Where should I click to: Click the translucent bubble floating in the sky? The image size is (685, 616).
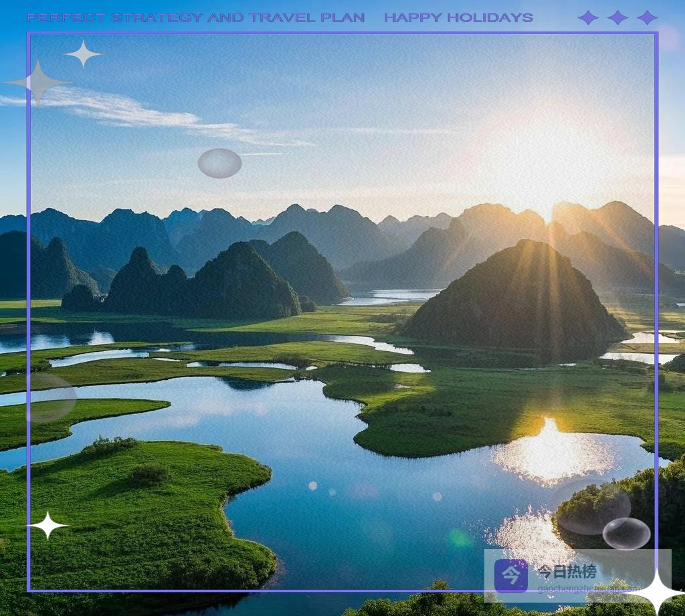point(219,163)
